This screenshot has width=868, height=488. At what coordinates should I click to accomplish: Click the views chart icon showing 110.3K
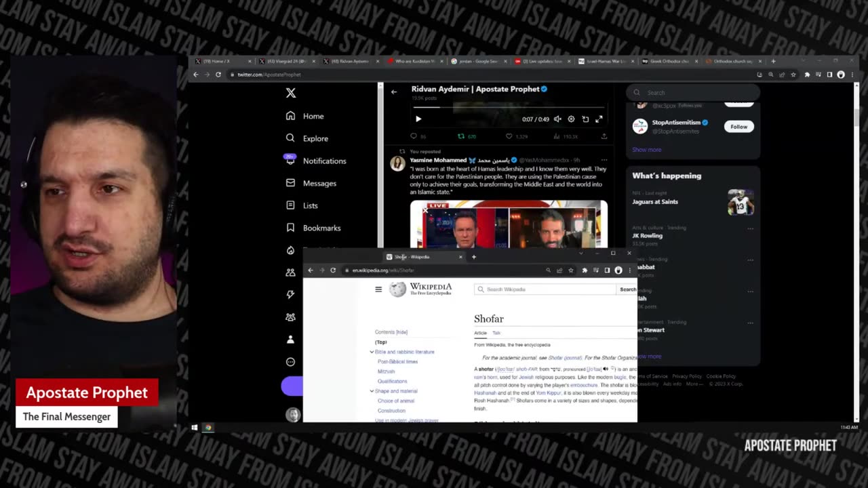(x=556, y=136)
